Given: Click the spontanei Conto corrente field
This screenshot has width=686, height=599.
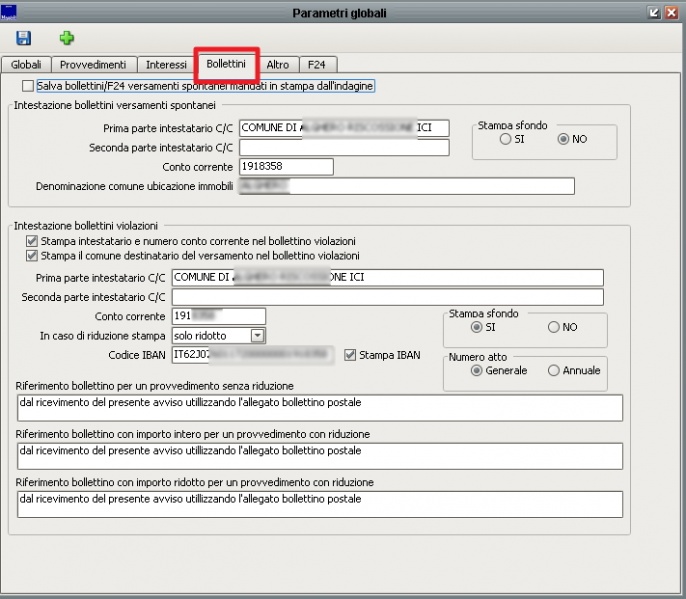Looking at the screenshot, I should point(286,167).
